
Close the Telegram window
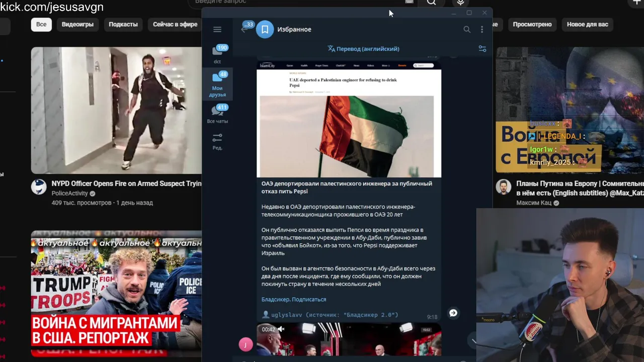tap(485, 13)
